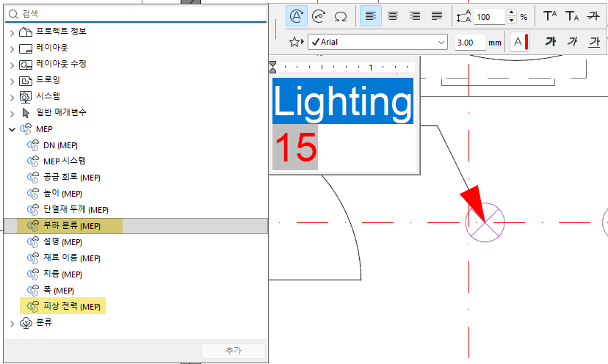The width and height of the screenshot is (608, 364).
Task: Select the 부하 분류 (MEP) item
Action: [136, 226]
